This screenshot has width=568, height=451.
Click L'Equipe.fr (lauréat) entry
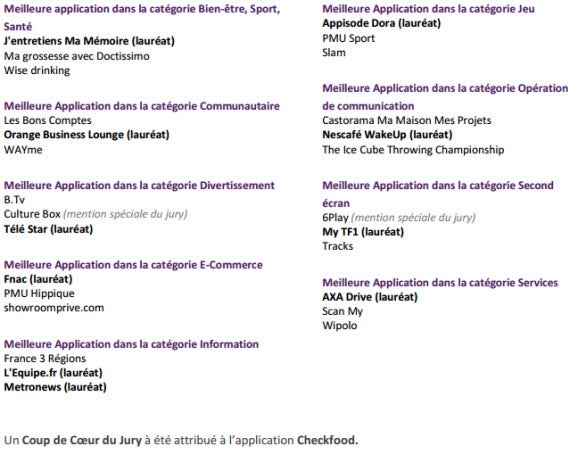point(53,373)
